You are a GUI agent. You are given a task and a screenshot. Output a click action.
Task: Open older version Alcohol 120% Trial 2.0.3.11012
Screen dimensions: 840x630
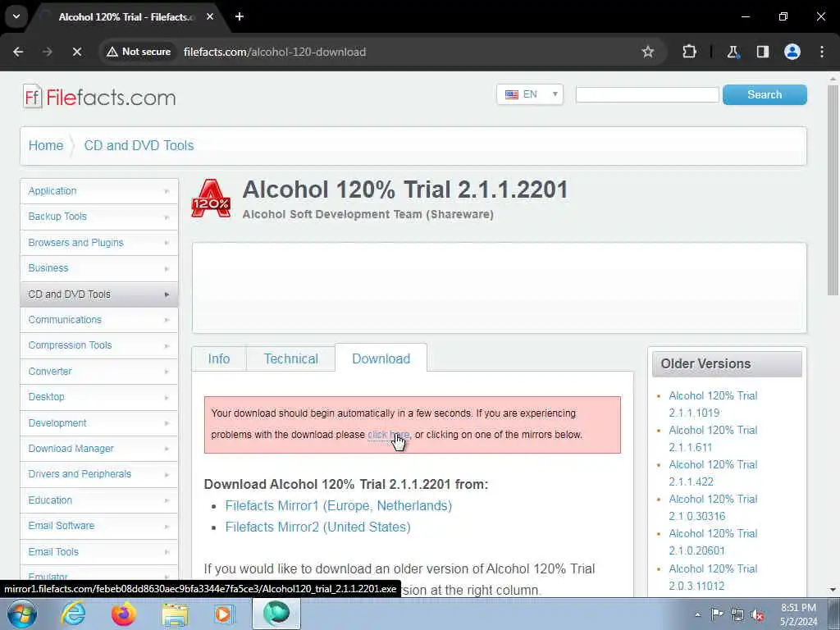(713, 577)
